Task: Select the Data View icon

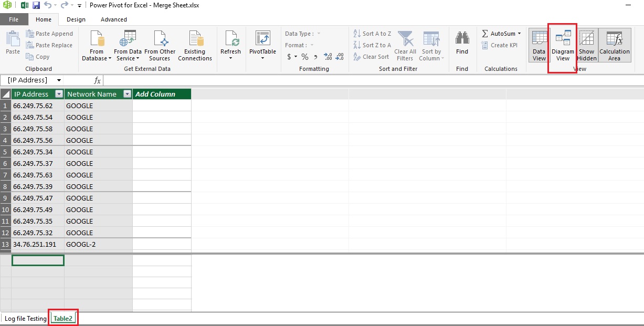Action: (x=539, y=45)
